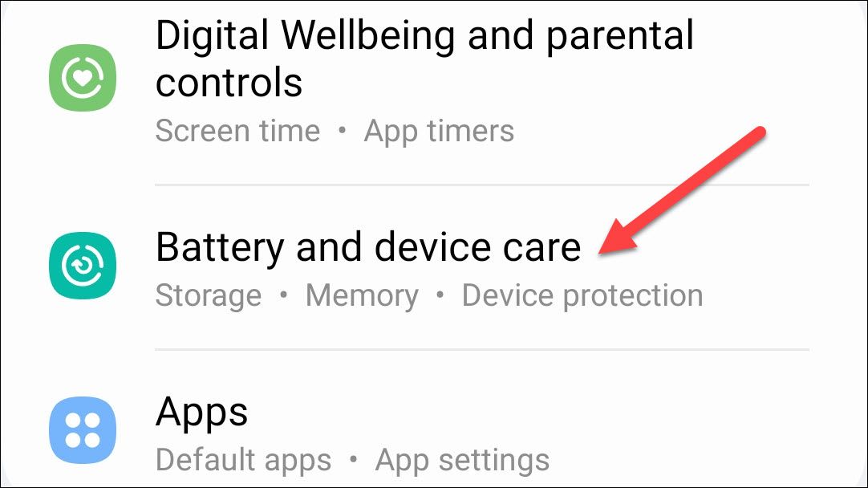This screenshot has height=488, width=868.
Task: Click bullet dot between Screen time and App timers
Action: (x=342, y=131)
